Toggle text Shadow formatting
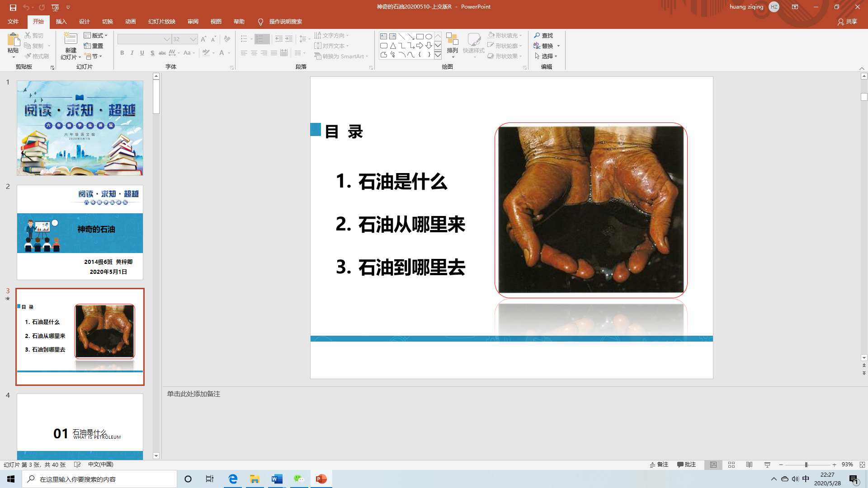 152,53
